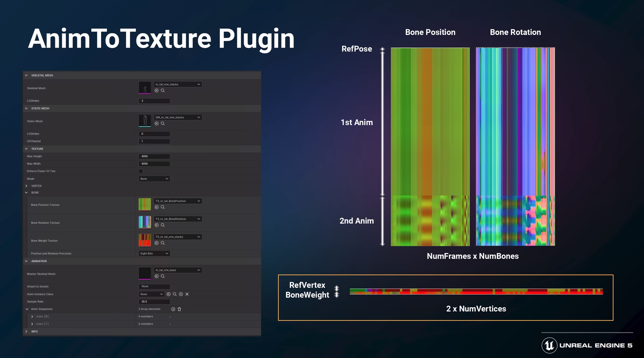Expand the VERTEX section
Viewport: 644px width, 358px height.
[26, 186]
